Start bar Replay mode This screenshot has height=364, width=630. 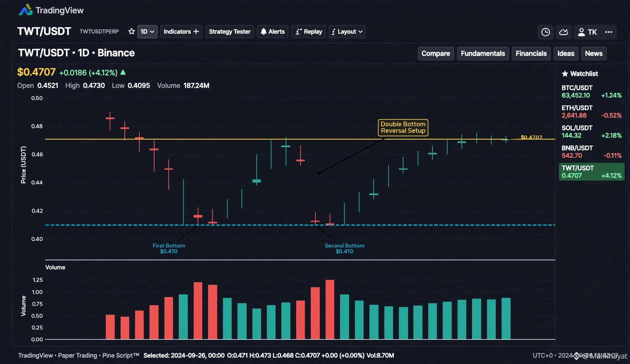[x=309, y=32]
